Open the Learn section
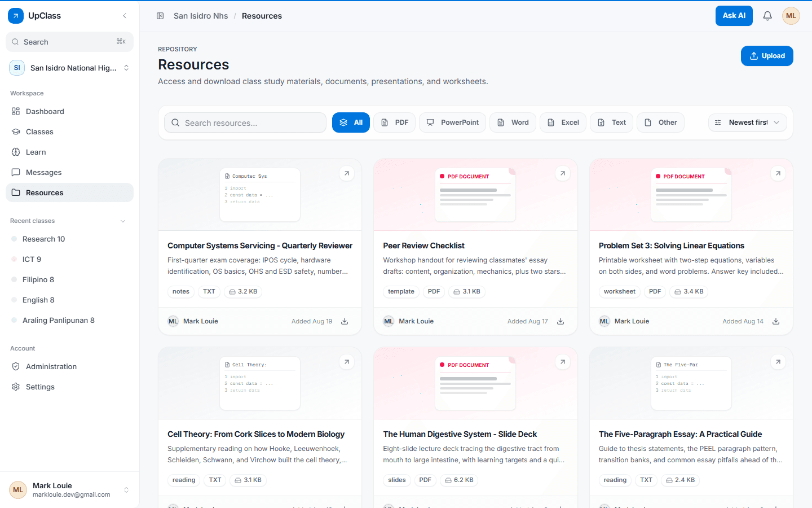This screenshot has height=508, width=812. tap(69, 152)
